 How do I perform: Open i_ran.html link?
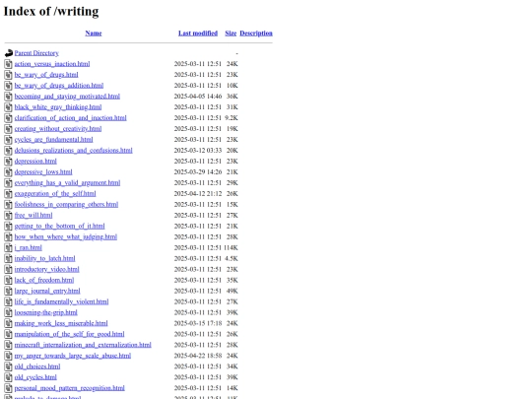click(x=29, y=247)
